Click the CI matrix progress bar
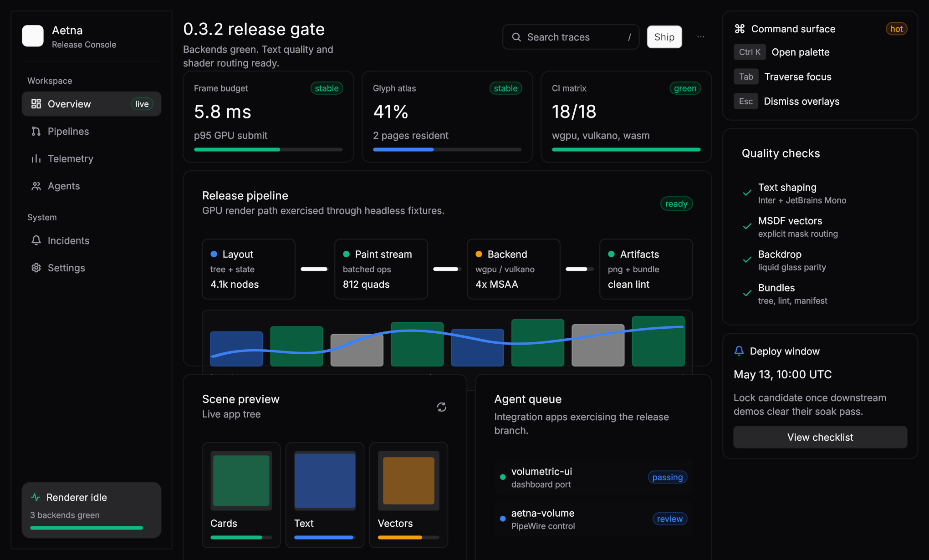929x560 pixels. pos(626,149)
